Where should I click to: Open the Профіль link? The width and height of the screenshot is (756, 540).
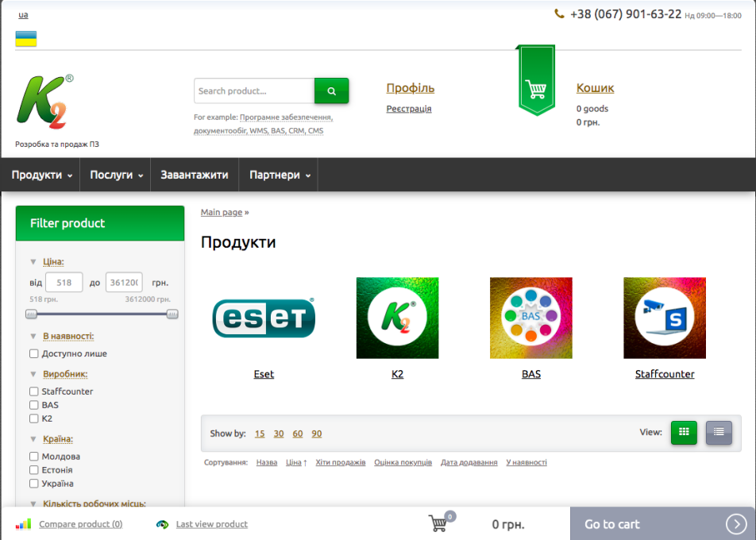click(x=411, y=88)
